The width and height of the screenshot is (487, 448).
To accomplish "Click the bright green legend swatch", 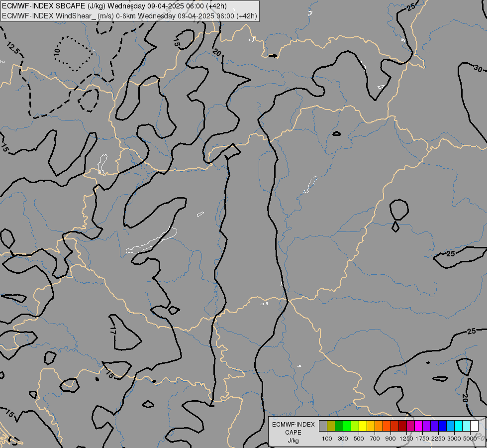I will pyautogui.click(x=347, y=426).
